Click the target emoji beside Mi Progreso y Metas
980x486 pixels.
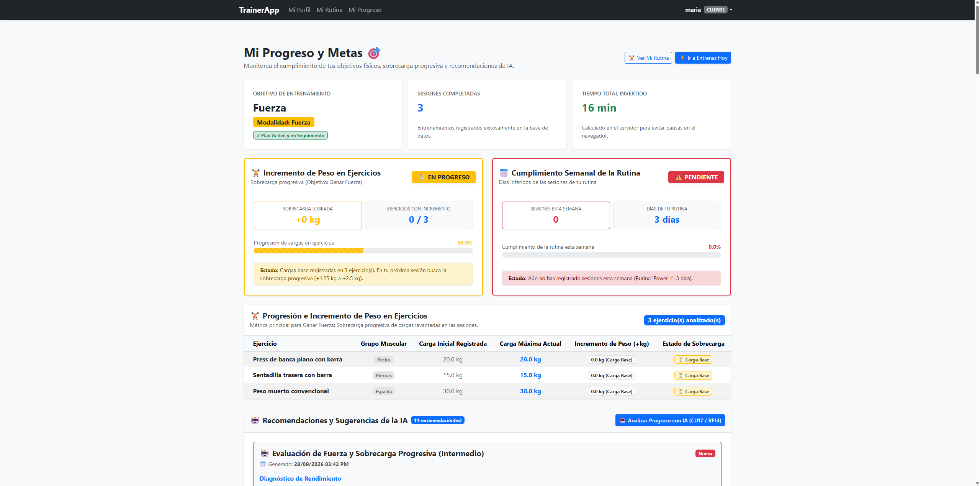374,53
